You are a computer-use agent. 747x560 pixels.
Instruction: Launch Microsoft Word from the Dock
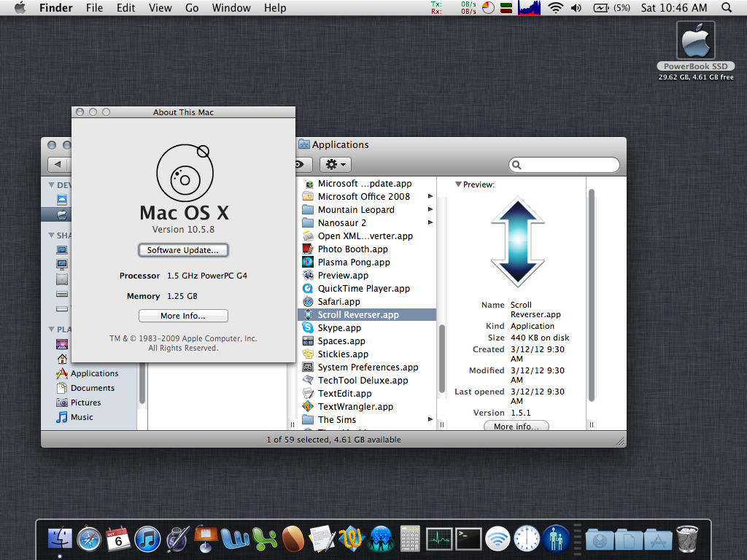(x=235, y=539)
